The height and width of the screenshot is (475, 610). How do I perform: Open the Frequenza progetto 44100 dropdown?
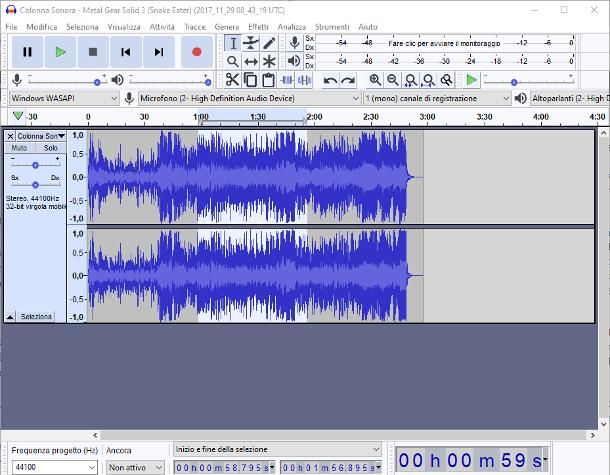(54, 467)
